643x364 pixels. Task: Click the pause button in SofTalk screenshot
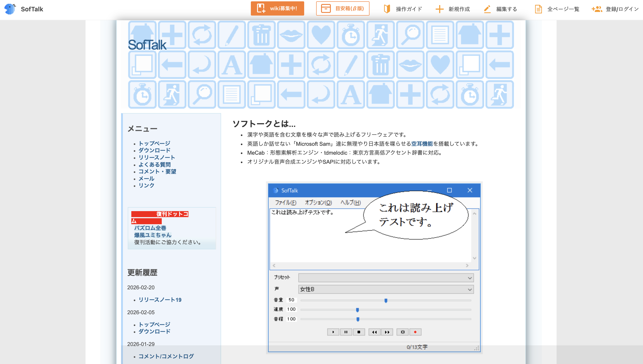tap(346, 332)
